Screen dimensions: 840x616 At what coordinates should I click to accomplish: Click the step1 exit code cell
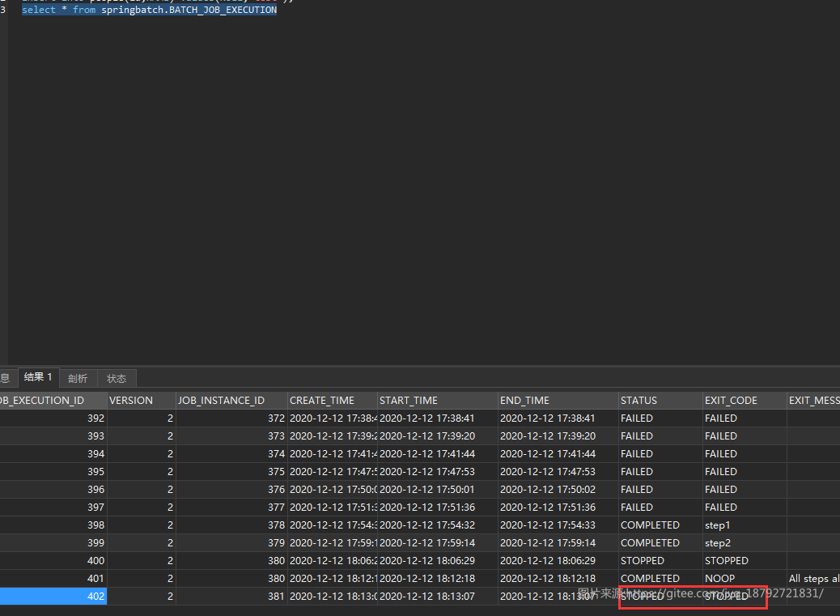(745, 525)
